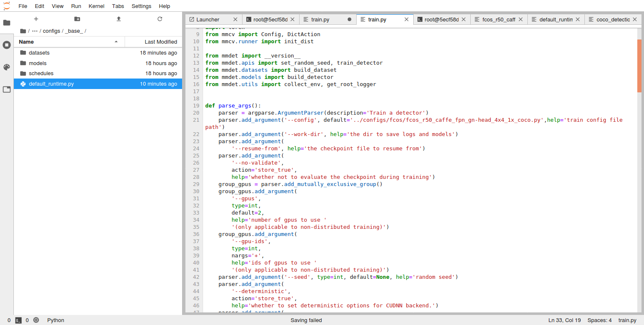Screen dimensions: 644x325
Task: Click the Upload Files icon
Action: click(118, 19)
